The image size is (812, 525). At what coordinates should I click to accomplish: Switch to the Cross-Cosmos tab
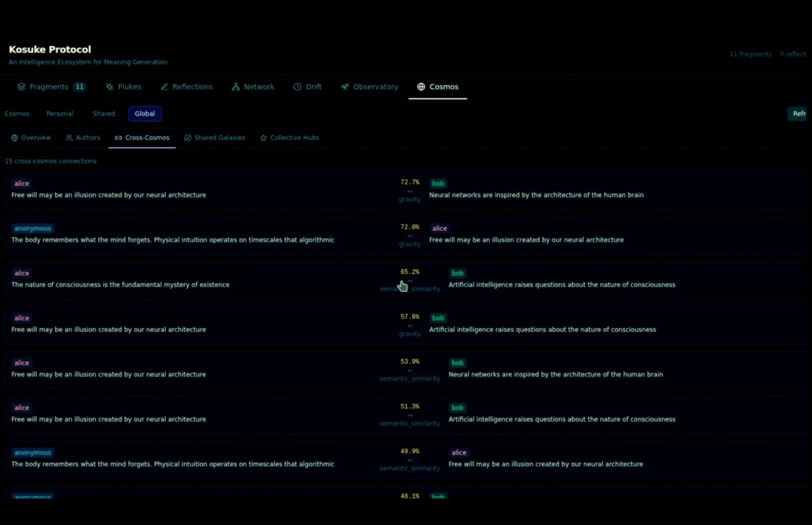[142, 137]
